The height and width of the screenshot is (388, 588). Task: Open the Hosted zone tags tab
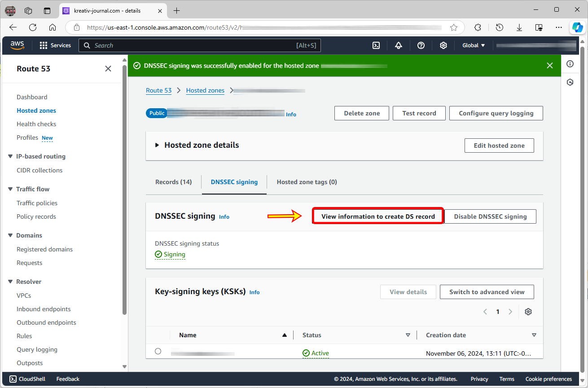[x=307, y=182]
